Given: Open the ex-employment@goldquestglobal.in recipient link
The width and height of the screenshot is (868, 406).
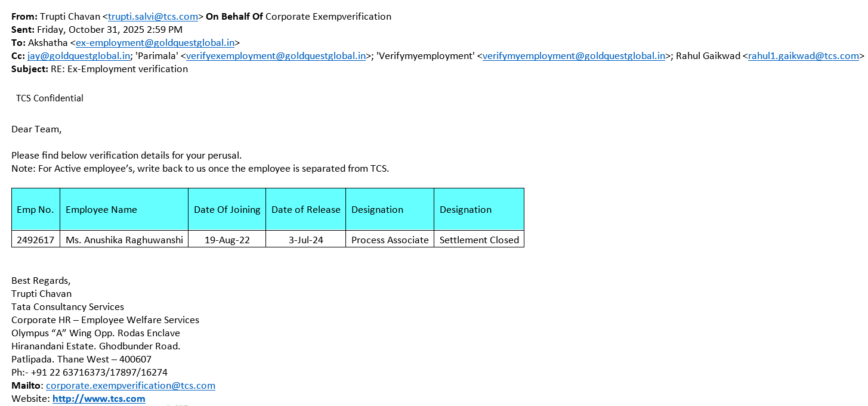Looking at the screenshot, I should (x=155, y=43).
